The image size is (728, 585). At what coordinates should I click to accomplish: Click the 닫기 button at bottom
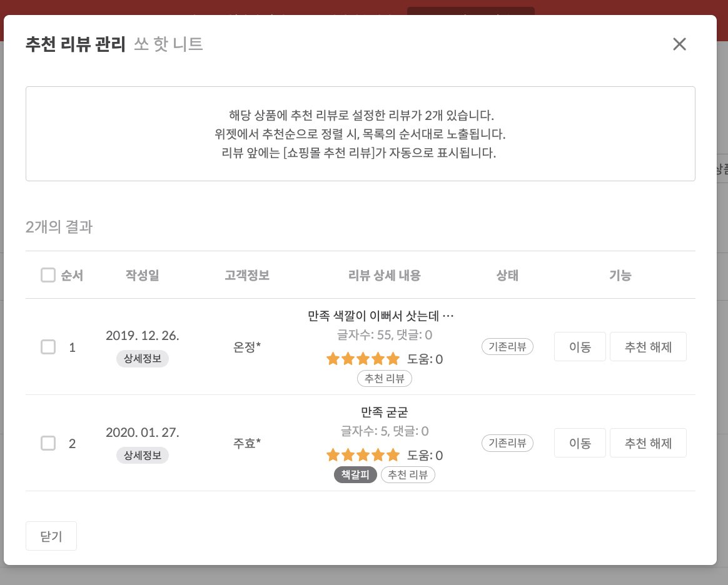tap(51, 536)
